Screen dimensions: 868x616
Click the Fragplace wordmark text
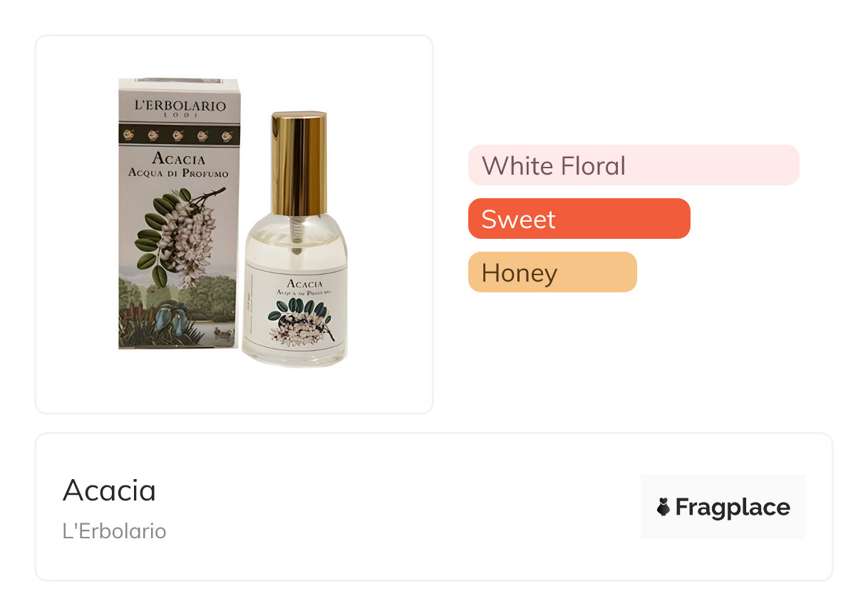pyautogui.click(x=733, y=507)
